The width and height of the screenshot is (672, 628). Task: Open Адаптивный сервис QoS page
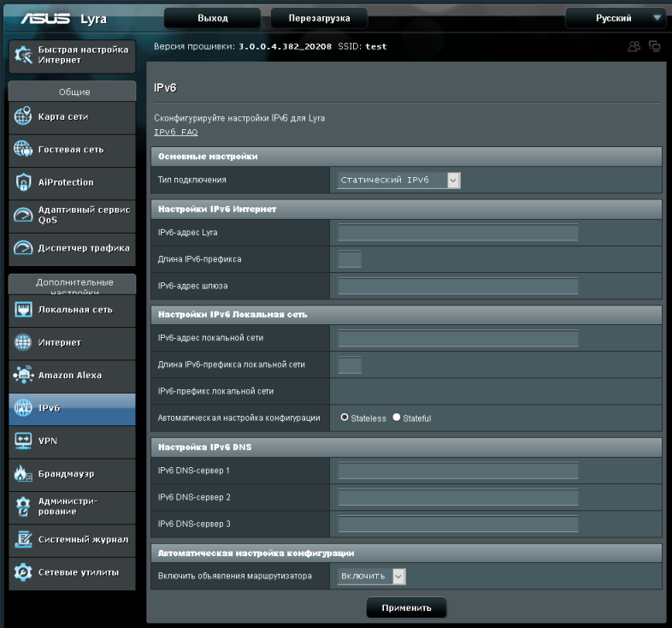[x=72, y=216]
